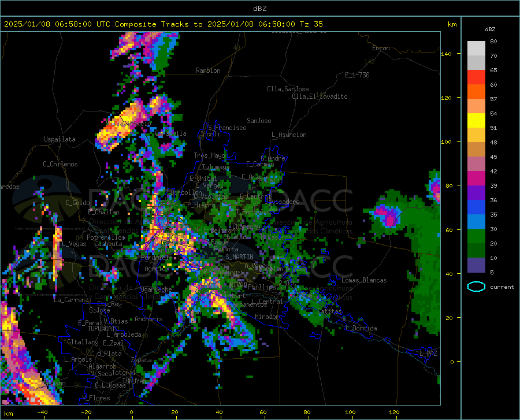
Task: Click the L_PAZ label
Action: [x=428, y=354]
